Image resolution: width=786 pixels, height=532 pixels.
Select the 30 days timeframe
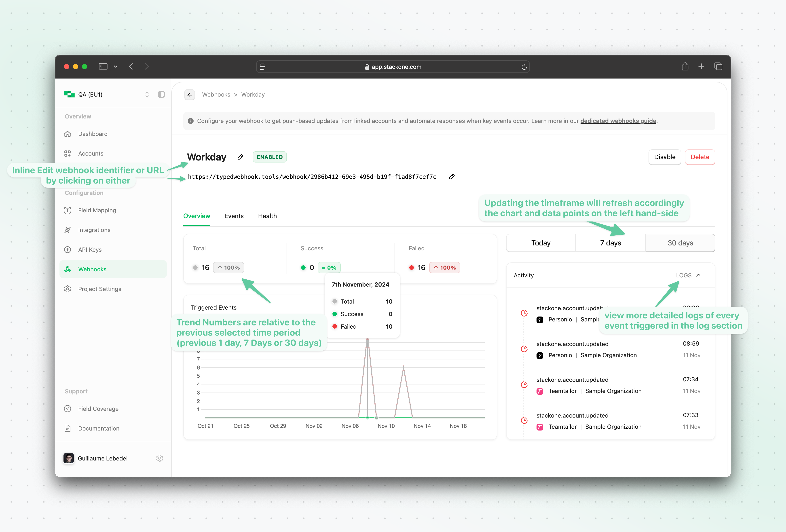click(680, 243)
